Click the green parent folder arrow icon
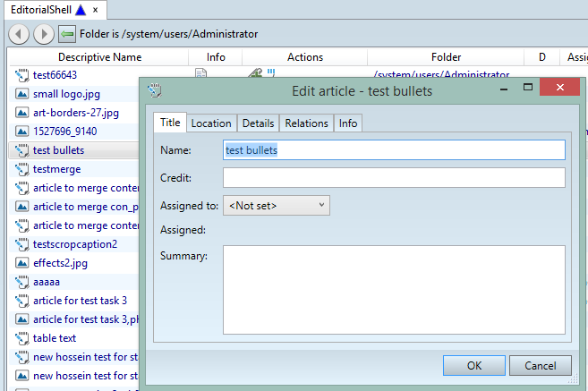 pos(67,34)
